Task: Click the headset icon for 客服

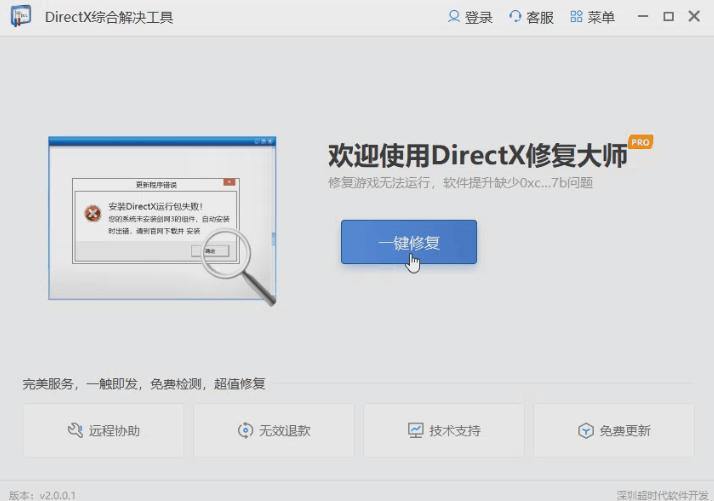Action: 515,17
